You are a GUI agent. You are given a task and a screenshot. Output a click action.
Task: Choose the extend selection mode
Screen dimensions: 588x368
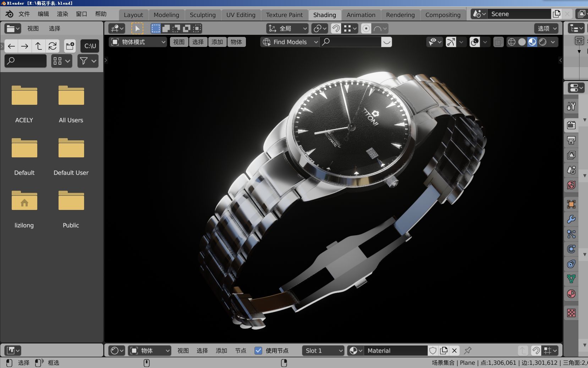[x=166, y=28]
